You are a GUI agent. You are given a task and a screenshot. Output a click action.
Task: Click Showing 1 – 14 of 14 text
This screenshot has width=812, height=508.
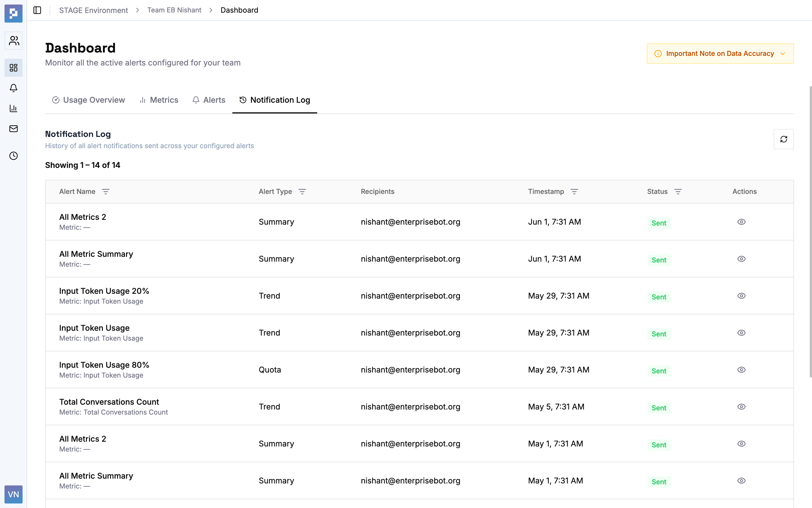(83, 165)
